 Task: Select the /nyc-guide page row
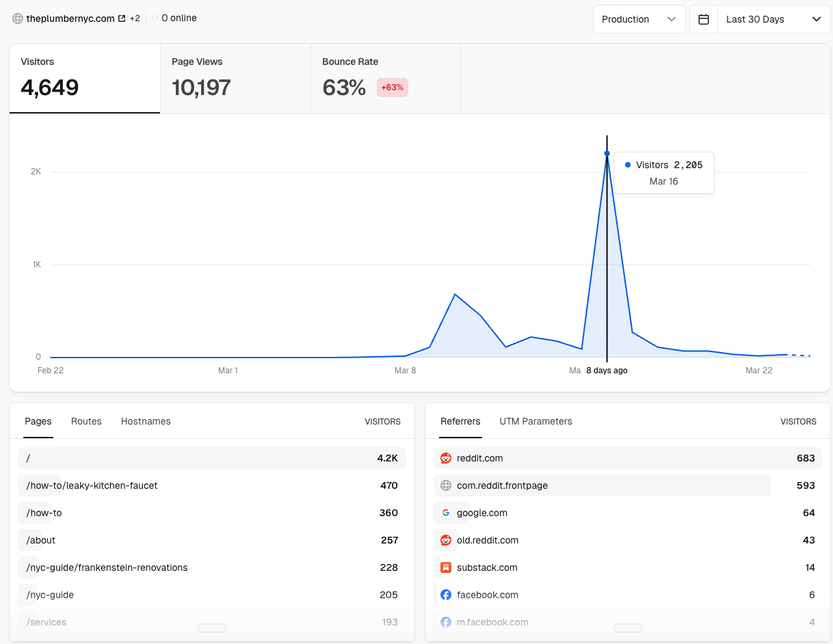212,595
